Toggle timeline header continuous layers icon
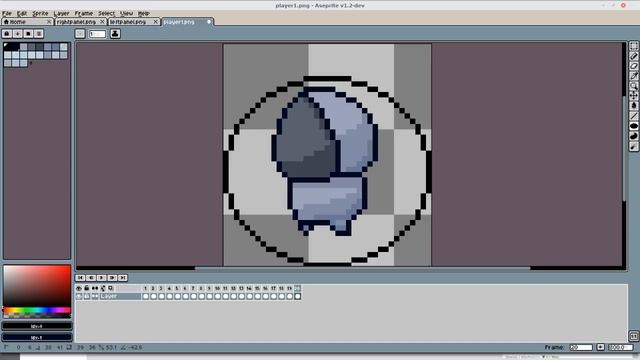This screenshot has height=360, width=640. (x=95, y=288)
